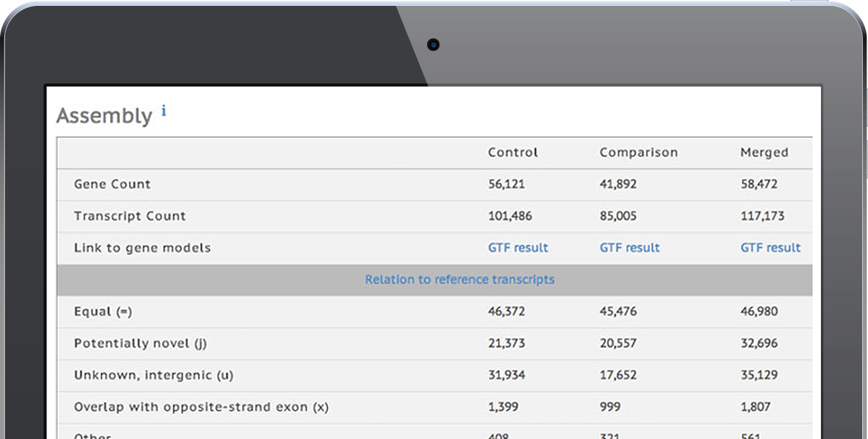The height and width of the screenshot is (439, 868).
Task: Click the info icon beside Assembly heading
Action: pyautogui.click(x=164, y=112)
